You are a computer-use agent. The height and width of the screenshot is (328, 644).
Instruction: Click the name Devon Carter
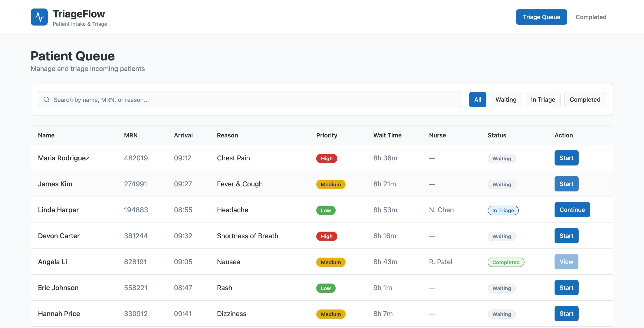tap(59, 236)
